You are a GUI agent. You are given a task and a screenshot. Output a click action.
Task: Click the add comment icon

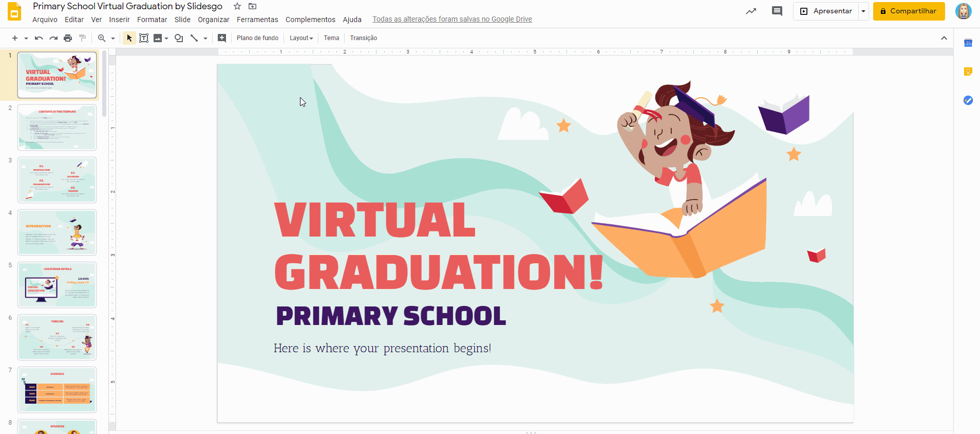pyautogui.click(x=222, y=38)
